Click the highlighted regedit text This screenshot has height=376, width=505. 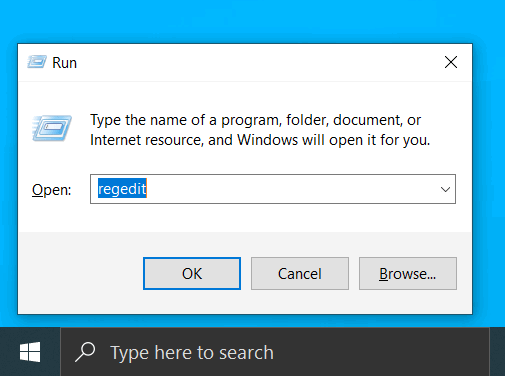coord(122,189)
